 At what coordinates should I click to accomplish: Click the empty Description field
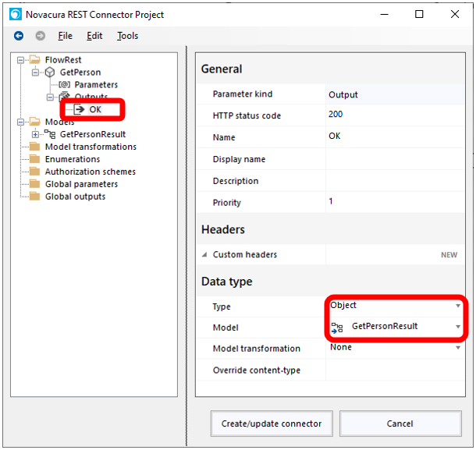pyautogui.click(x=395, y=181)
